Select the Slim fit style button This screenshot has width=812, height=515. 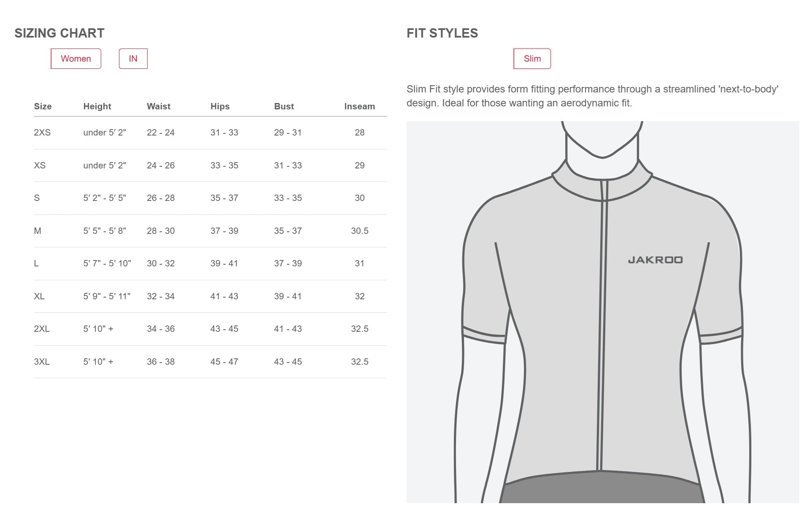click(532, 59)
